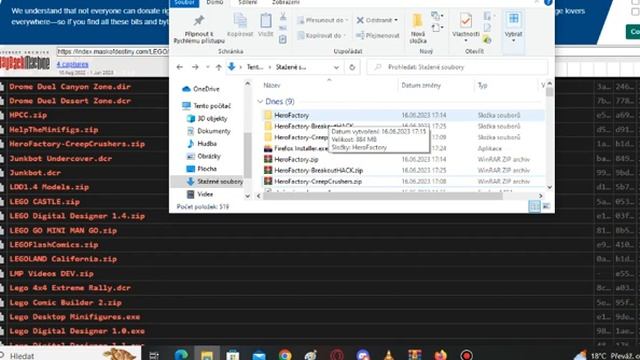The height and width of the screenshot is (360, 640).
Task: Click the vertical scrollbar of the file list
Action: coord(549,93)
